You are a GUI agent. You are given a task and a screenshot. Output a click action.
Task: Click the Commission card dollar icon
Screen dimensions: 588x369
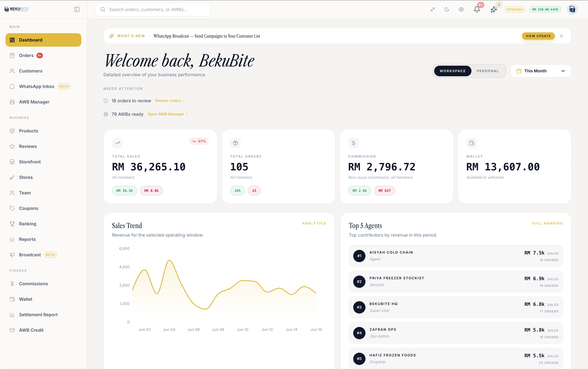(353, 143)
